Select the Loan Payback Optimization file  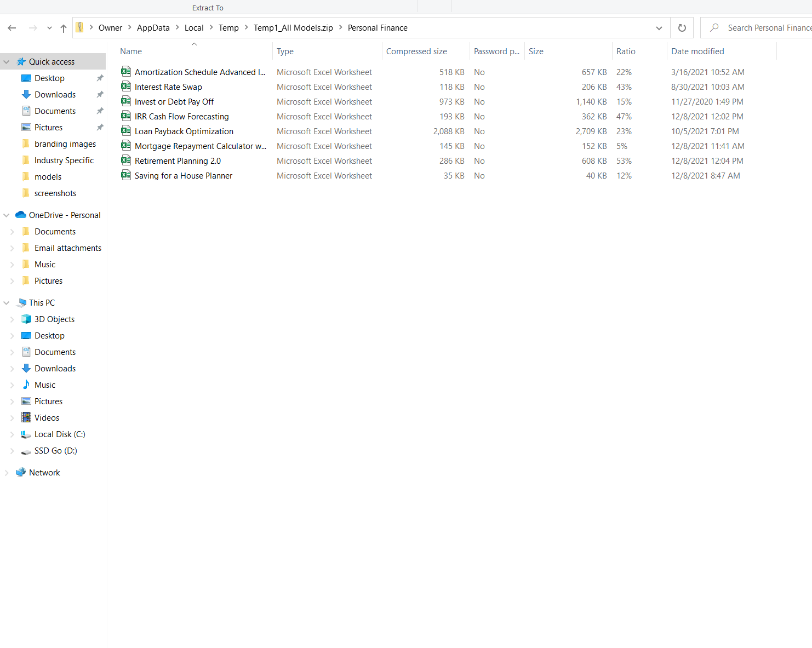[184, 131]
